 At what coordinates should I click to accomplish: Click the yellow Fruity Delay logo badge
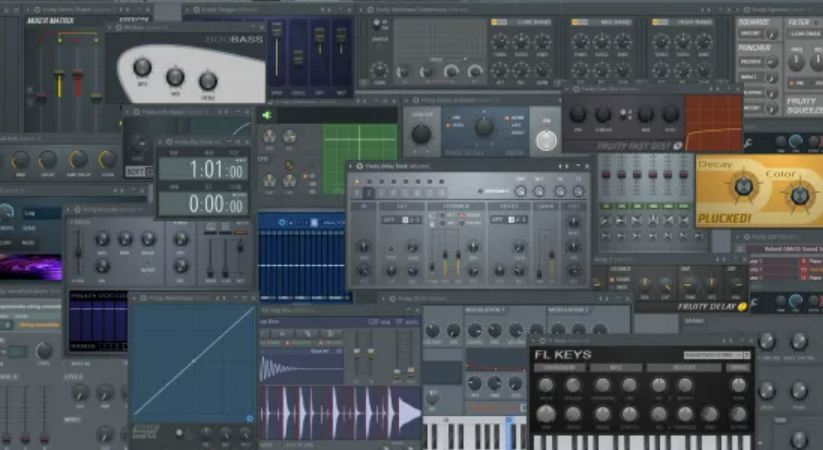point(742,307)
